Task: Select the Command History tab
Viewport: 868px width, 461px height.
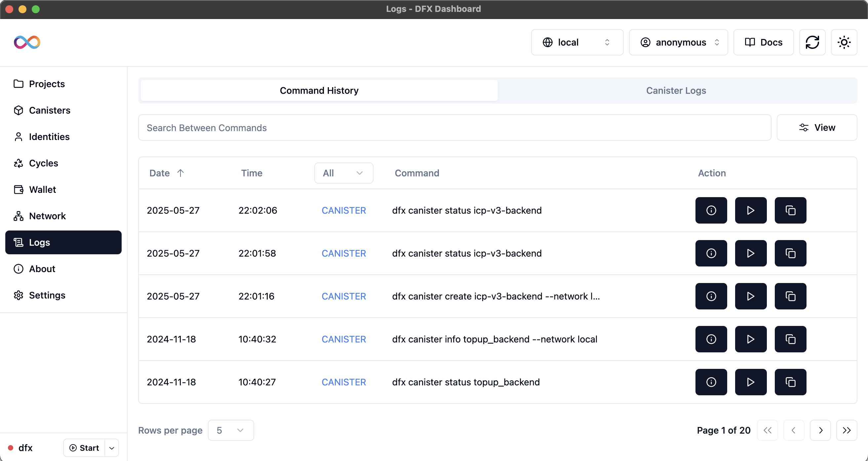Action: [318, 90]
